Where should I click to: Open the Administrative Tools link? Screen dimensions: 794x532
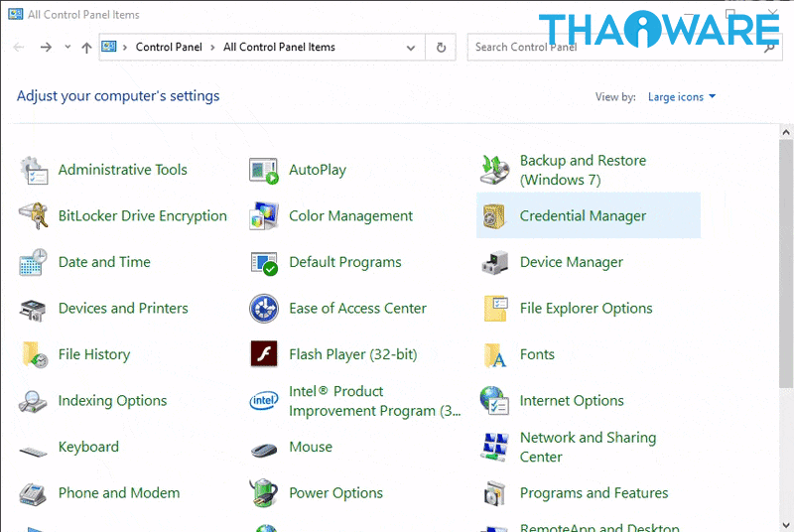122,170
